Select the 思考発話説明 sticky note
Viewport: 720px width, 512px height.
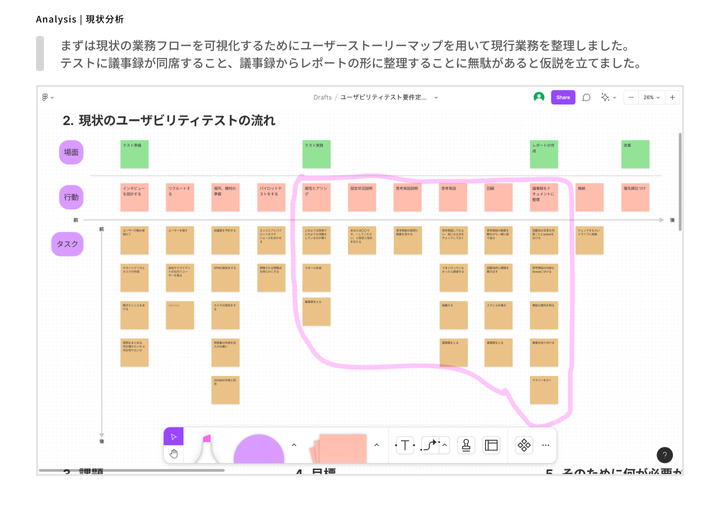click(408, 197)
